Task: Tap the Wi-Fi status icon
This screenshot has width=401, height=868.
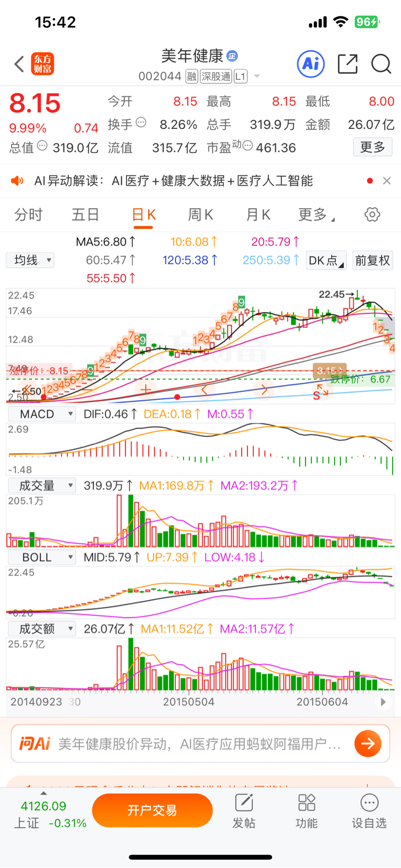Action: pos(341,22)
